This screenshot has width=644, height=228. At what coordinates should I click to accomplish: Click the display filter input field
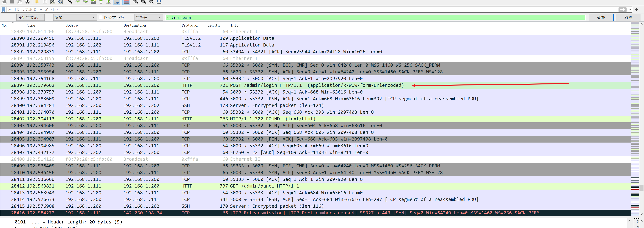pyautogui.click(x=312, y=10)
